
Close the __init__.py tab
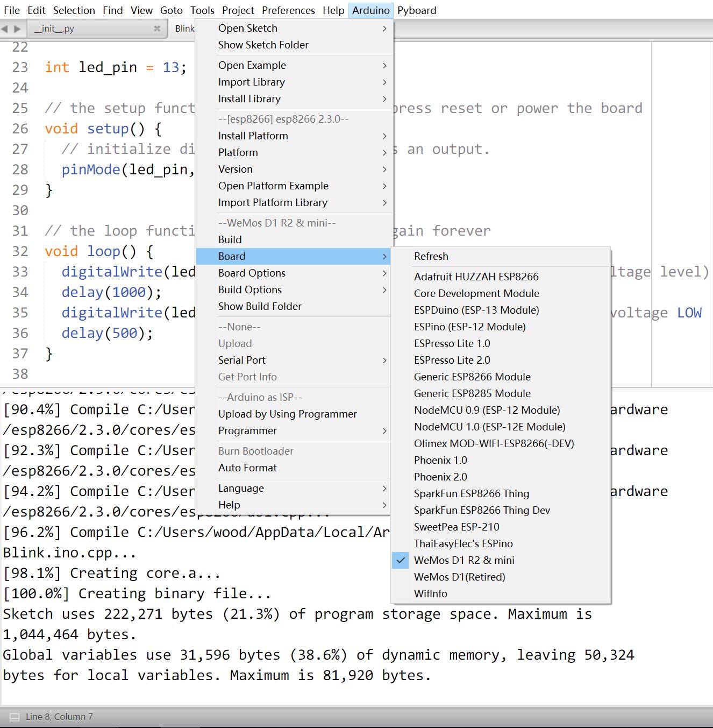157,29
